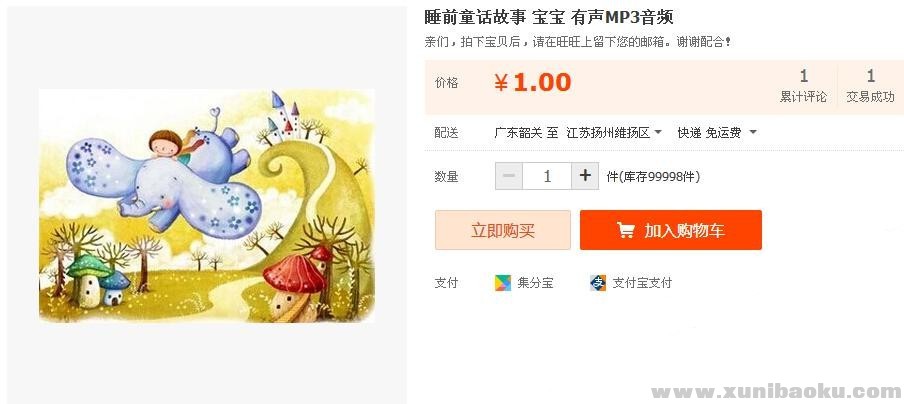Click the flying elephant product image
904x404 pixels.
click(207, 206)
